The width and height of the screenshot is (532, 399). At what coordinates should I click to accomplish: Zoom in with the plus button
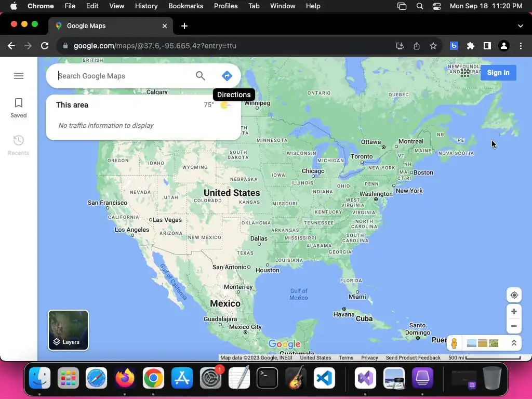pyautogui.click(x=514, y=312)
